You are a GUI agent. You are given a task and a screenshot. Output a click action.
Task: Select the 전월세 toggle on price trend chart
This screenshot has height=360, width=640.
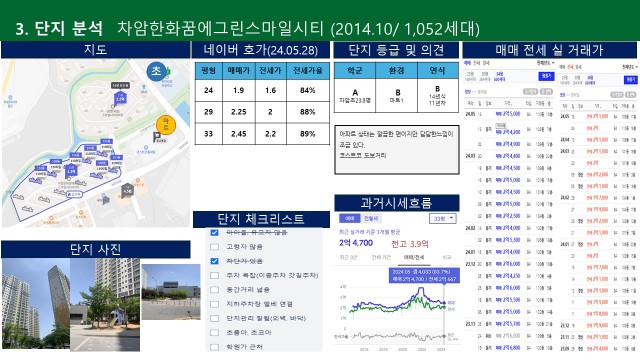pos(371,218)
